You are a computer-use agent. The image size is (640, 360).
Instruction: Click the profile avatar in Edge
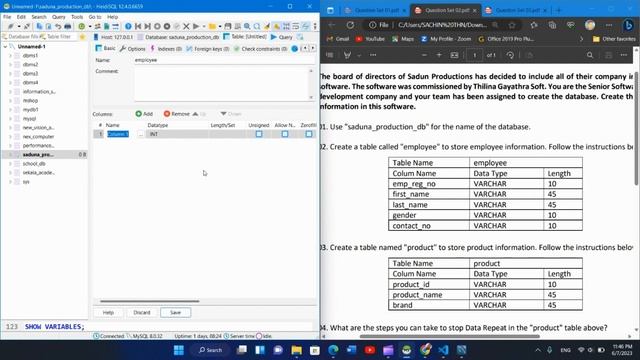pos(590,25)
